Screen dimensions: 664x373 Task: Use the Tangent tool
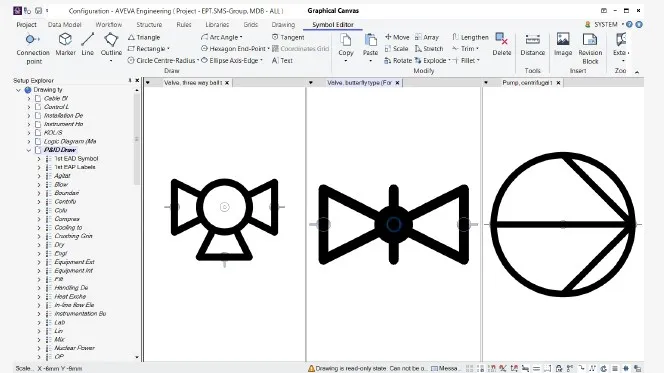(x=288, y=37)
